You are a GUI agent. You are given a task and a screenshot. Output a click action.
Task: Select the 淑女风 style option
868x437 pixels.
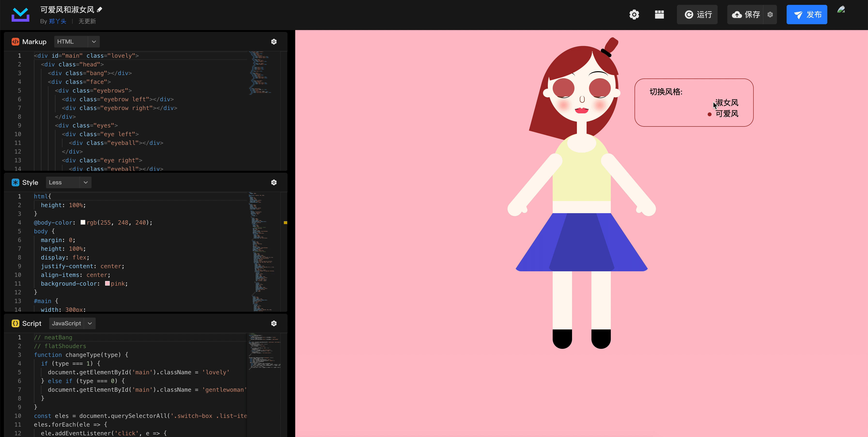727,102
